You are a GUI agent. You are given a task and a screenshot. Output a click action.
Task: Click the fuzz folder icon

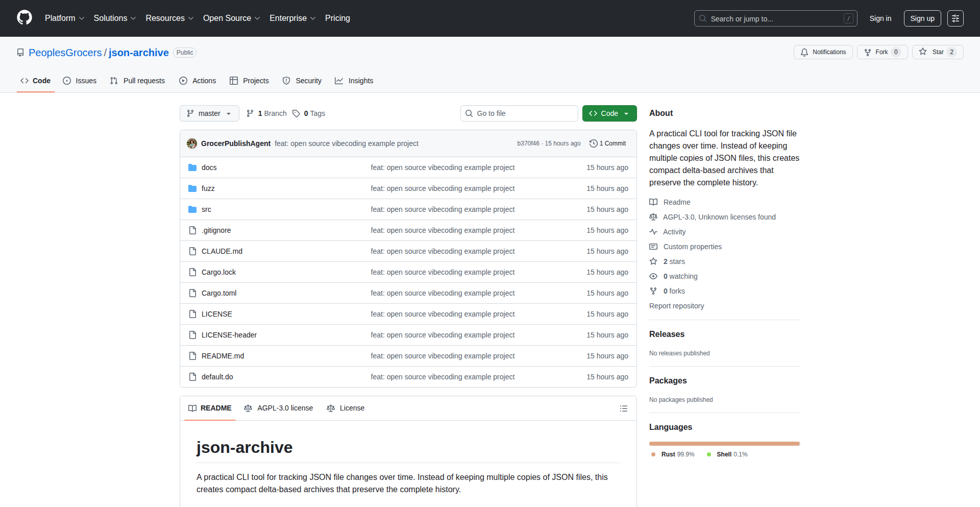[192, 188]
